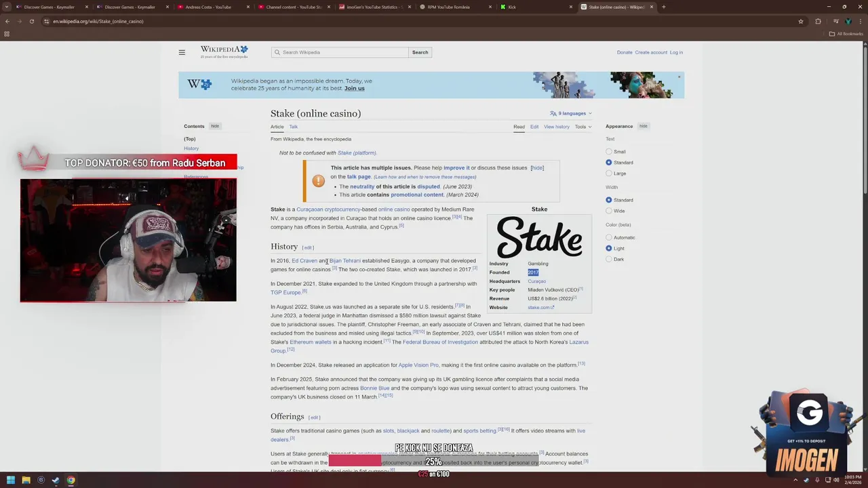Open the Chrome extensions puzzle icon
The width and height of the screenshot is (868, 488).
click(x=818, y=21)
